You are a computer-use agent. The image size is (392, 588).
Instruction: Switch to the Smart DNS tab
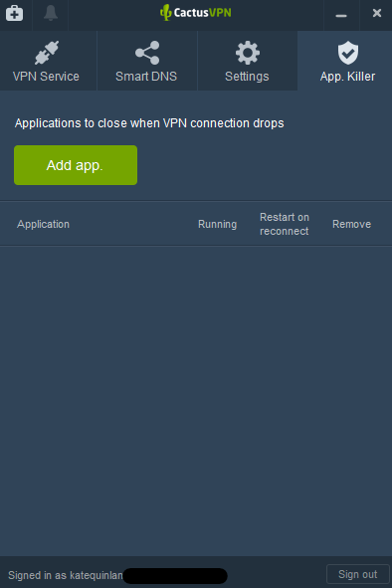click(x=146, y=61)
